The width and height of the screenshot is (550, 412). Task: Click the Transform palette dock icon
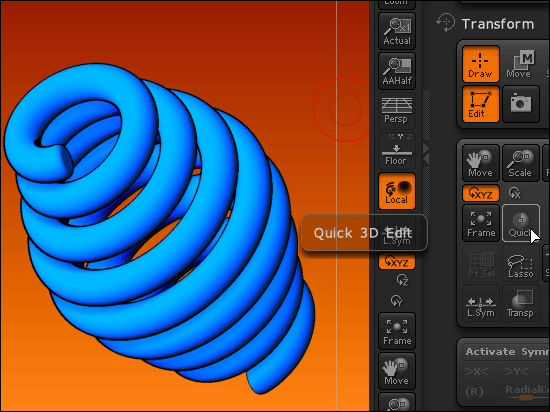tap(445, 22)
